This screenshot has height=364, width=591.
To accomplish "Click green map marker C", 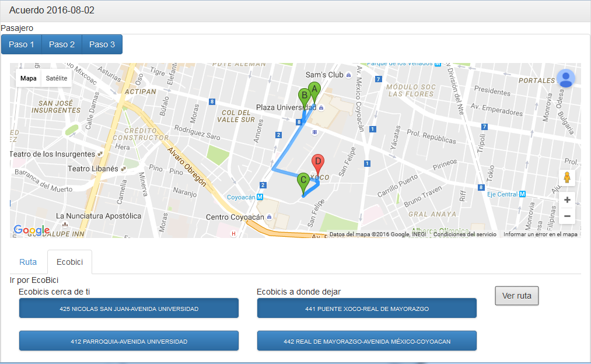I will pos(303,183).
